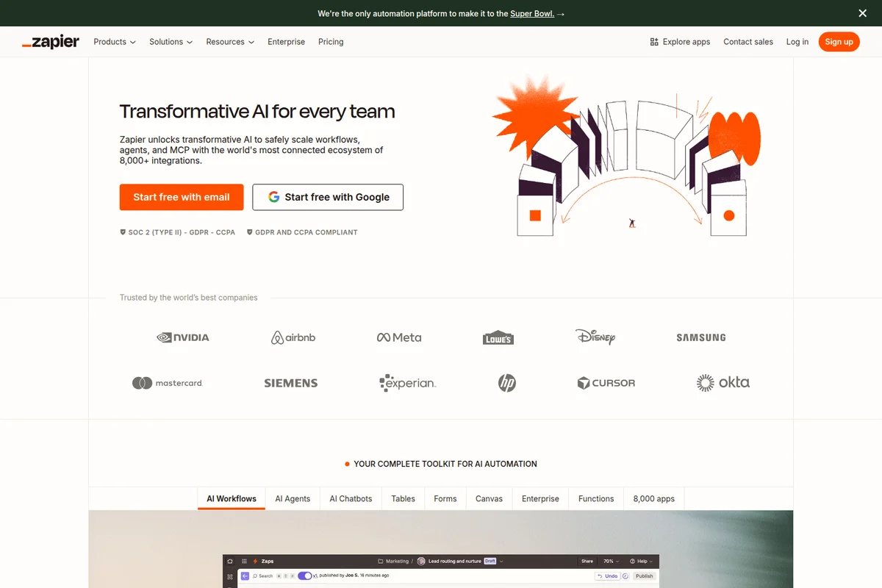Select the Tables tab
This screenshot has height=588, width=882.
[x=403, y=498]
